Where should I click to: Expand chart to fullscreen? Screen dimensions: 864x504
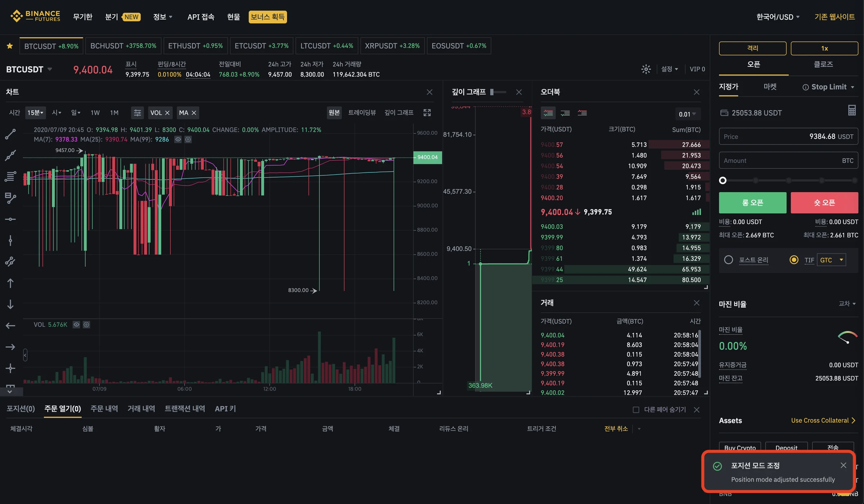[427, 113]
